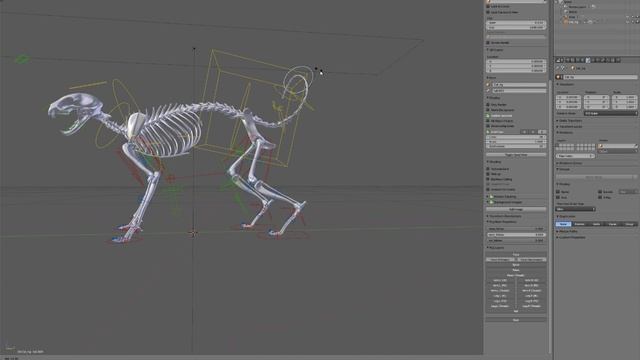The image size is (640, 360).
Task: Enable X-Ray display checkbox
Action: (x=600, y=197)
